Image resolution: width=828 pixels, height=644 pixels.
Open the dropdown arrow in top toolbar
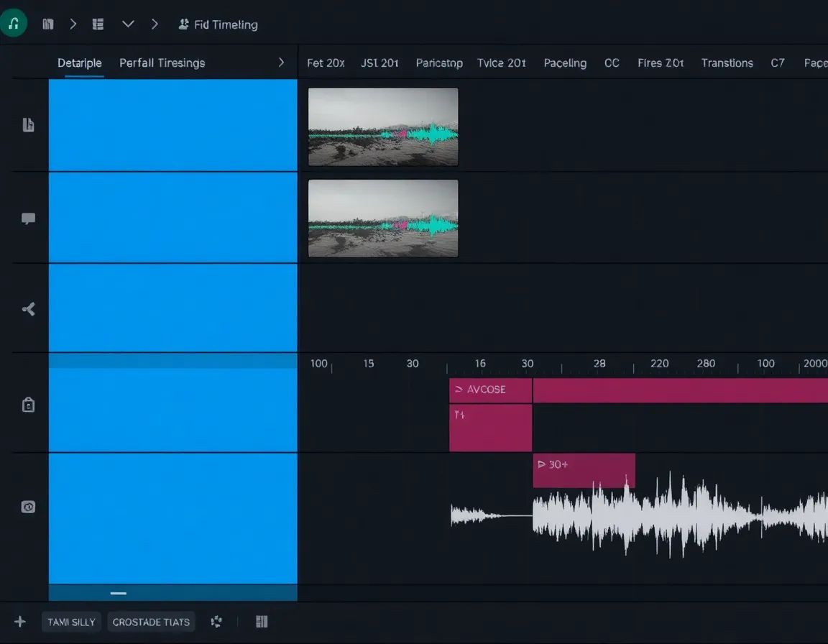pyautogui.click(x=128, y=23)
